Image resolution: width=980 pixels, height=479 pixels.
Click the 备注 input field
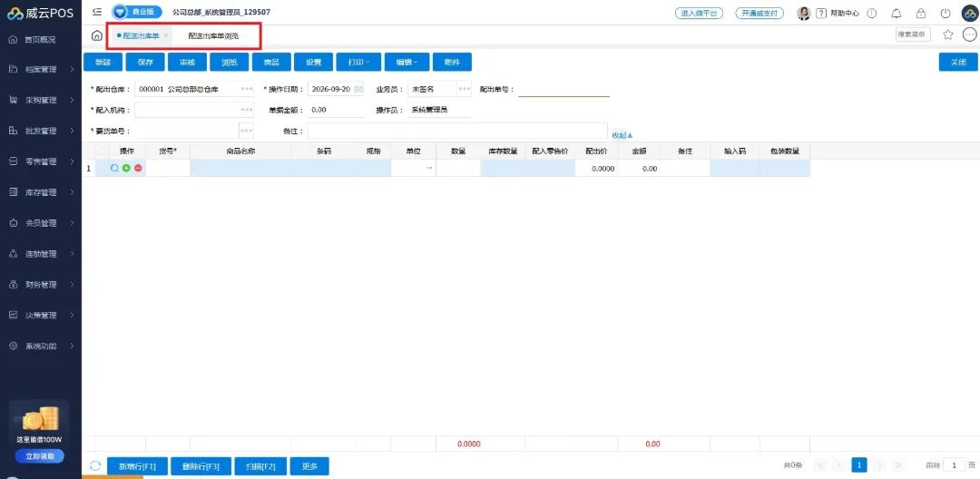coord(457,131)
